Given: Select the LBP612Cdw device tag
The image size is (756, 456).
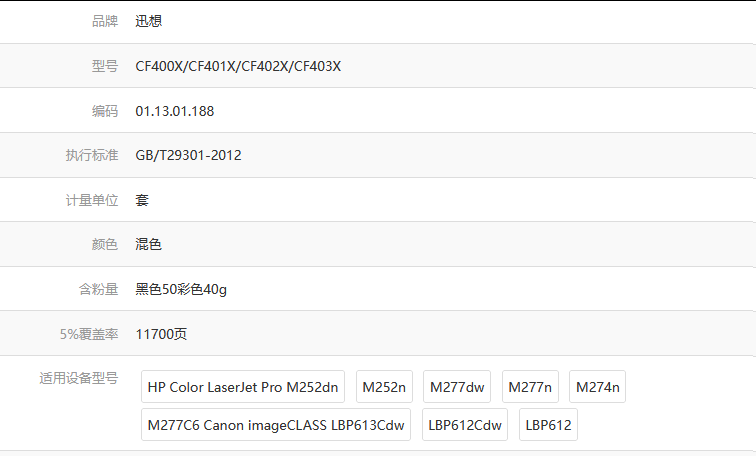Looking at the screenshot, I should click(x=465, y=425).
